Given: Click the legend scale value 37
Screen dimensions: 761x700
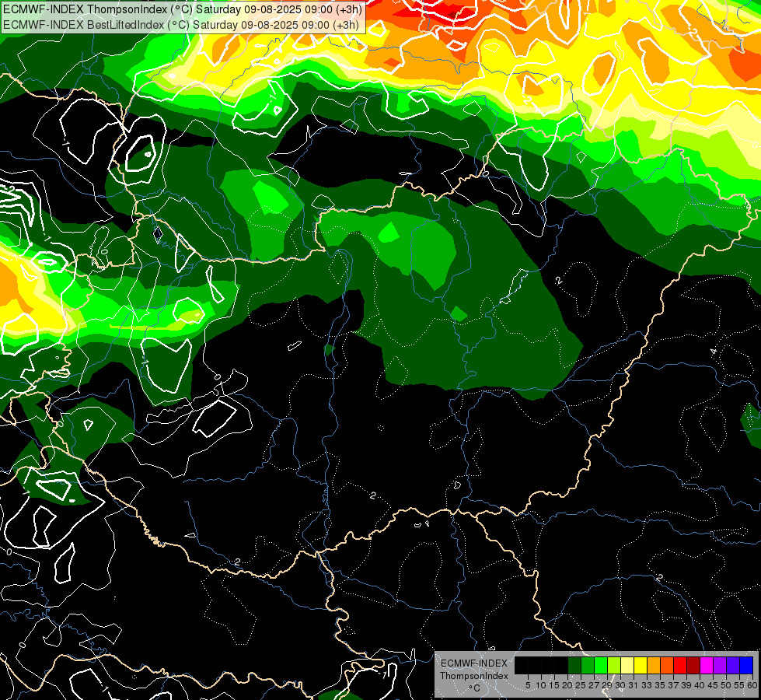Looking at the screenshot, I should [672, 685].
